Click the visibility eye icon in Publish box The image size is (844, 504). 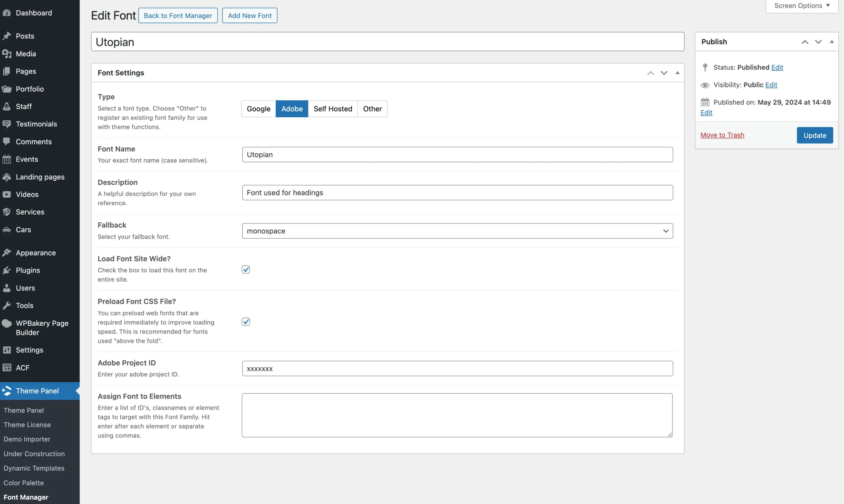[x=705, y=85]
